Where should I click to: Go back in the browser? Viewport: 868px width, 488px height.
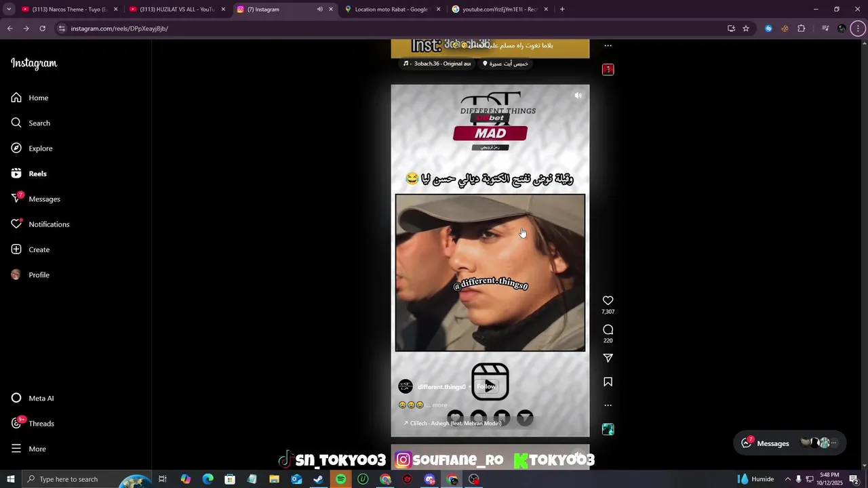pyautogui.click(x=9, y=28)
